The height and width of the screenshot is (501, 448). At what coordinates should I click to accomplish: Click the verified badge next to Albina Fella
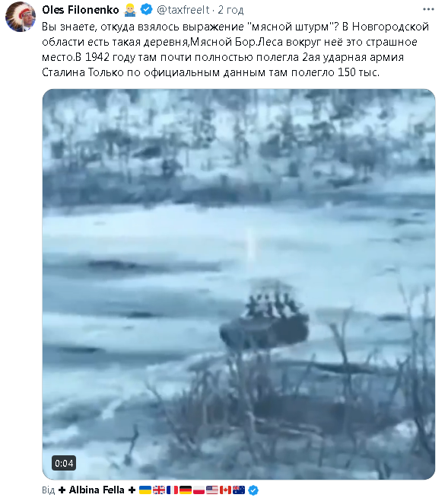[253, 490]
